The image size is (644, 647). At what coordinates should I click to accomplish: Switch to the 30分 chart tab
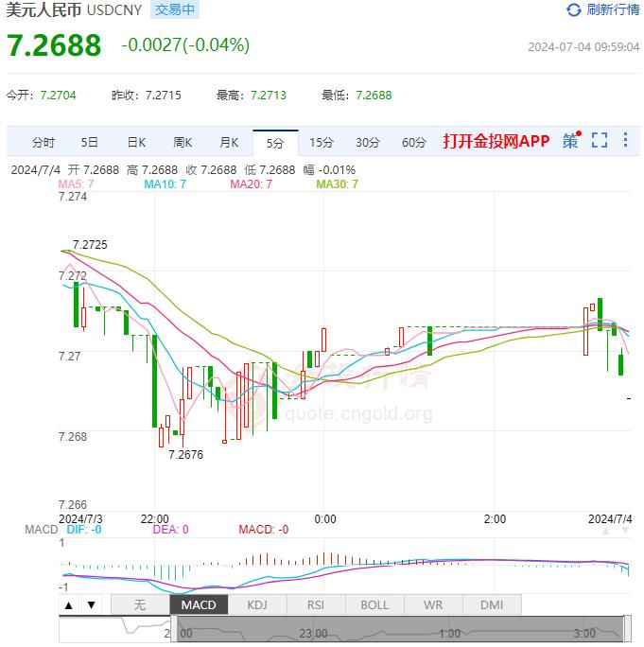368,142
